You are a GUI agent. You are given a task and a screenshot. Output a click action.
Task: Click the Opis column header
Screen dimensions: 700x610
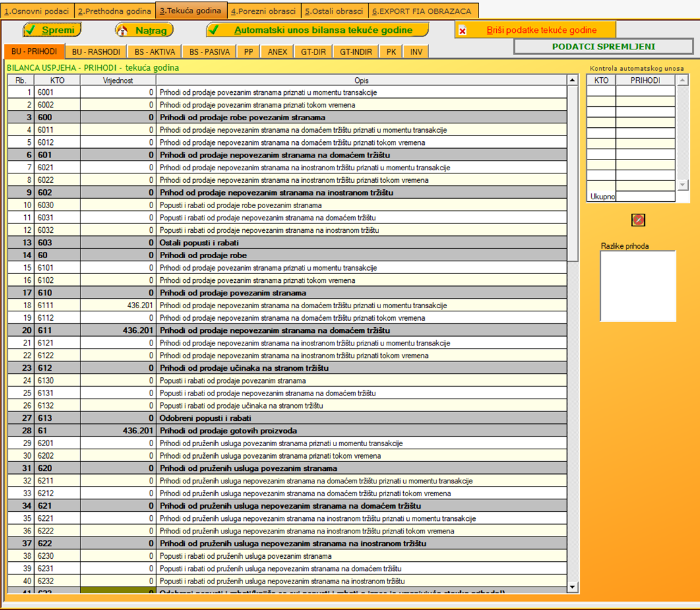pyautogui.click(x=361, y=80)
